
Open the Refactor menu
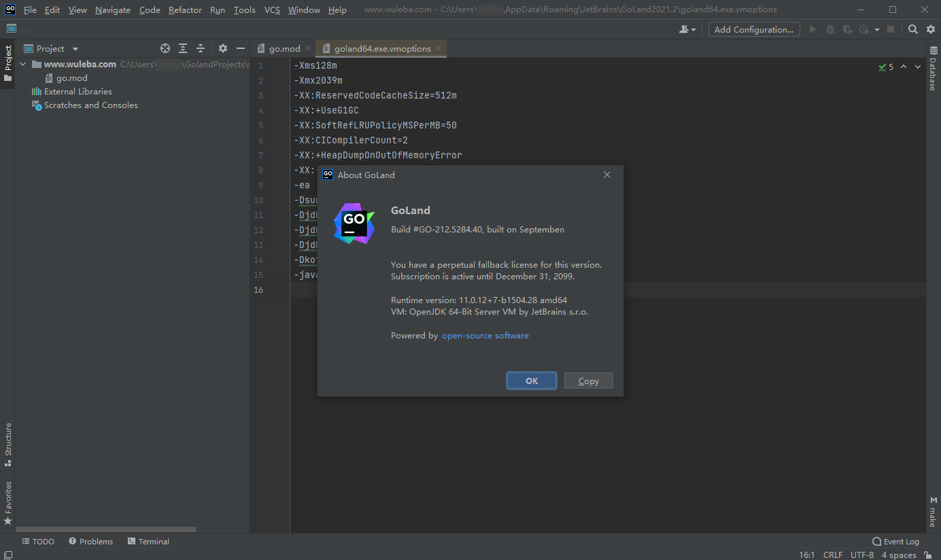pyautogui.click(x=185, y=10)
